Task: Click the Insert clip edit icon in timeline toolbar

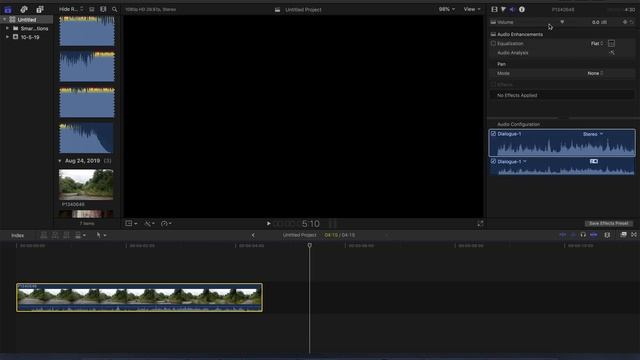Action: (x=55, y=235)
